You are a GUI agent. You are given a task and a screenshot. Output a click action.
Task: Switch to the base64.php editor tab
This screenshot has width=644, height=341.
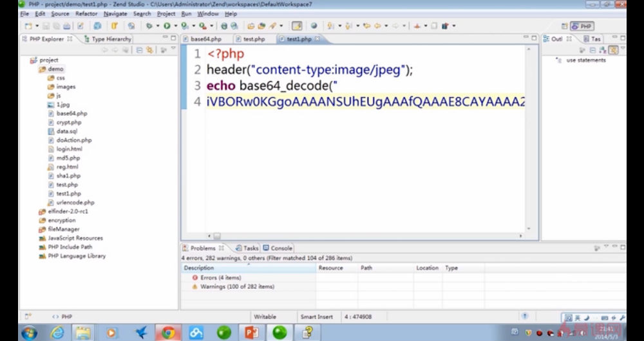(x=206, y=39)
